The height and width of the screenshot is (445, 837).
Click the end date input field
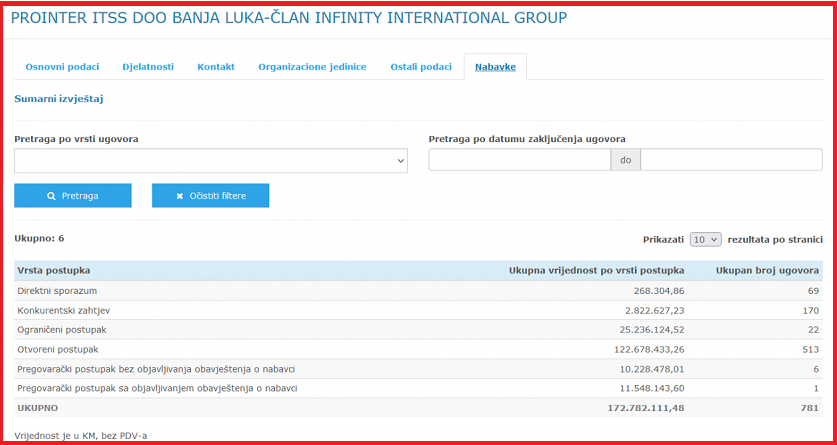pyautogui.click(x=731, y=160)
